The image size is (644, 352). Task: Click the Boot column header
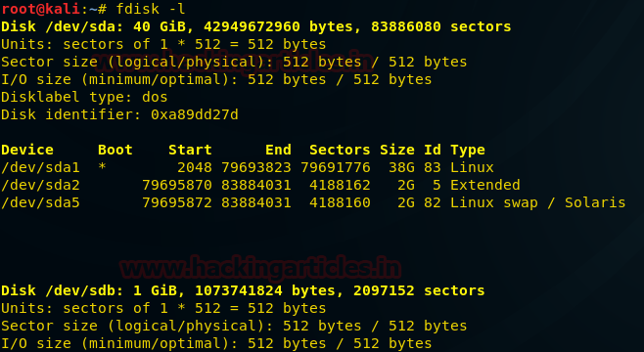tap(115, 150)
